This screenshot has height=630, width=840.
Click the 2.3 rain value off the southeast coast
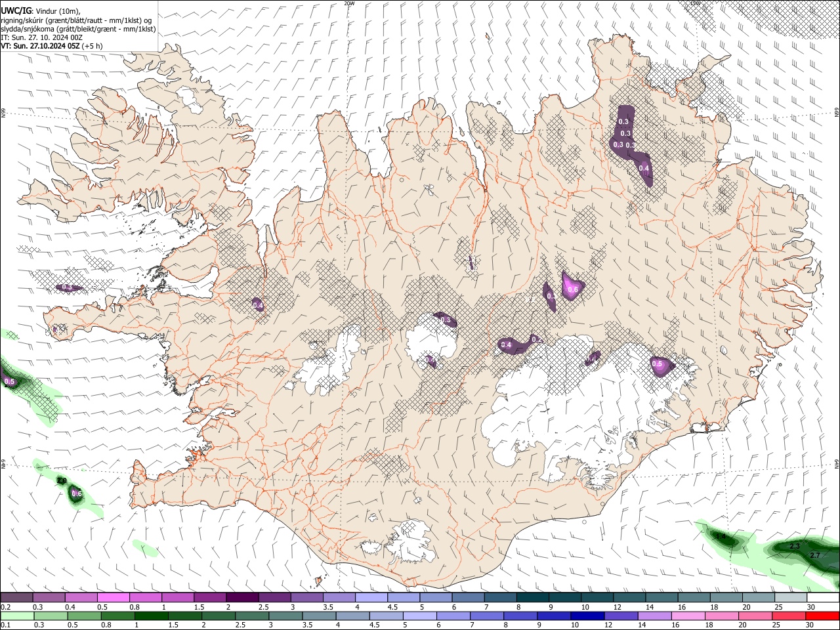pyautogui.click(x=794, y=546)
